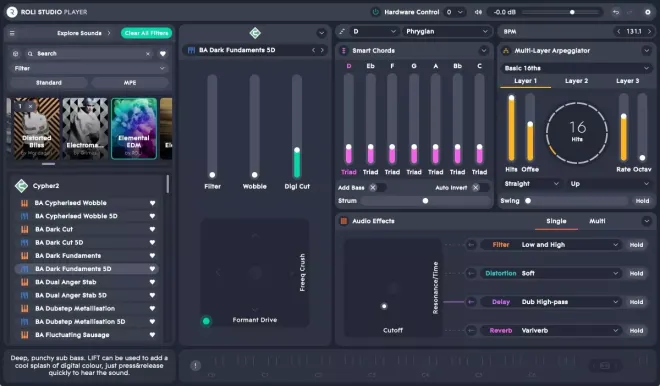The image size is (660, 386).
Task: Click the Cypher2 engine icon in list
Action: coord(21,186)
